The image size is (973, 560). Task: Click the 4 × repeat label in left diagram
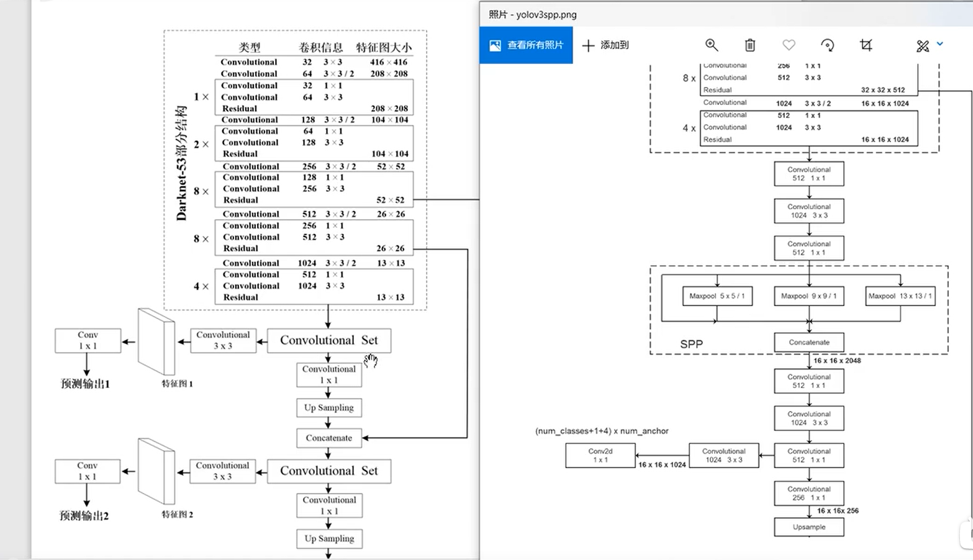pyautogui.click(x=201, y=286)
